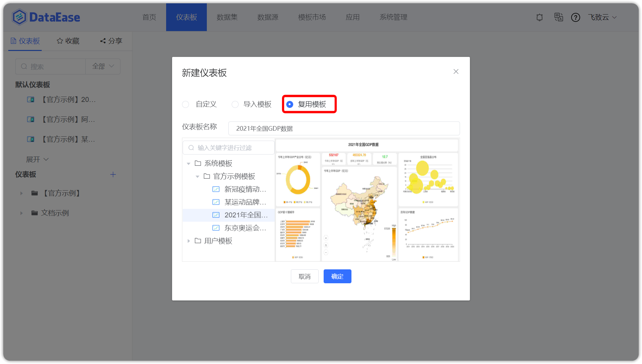Viewport: 642px width, 364px height.
Task: Expand the 用户模板 tree node
Action: (189, 241)
